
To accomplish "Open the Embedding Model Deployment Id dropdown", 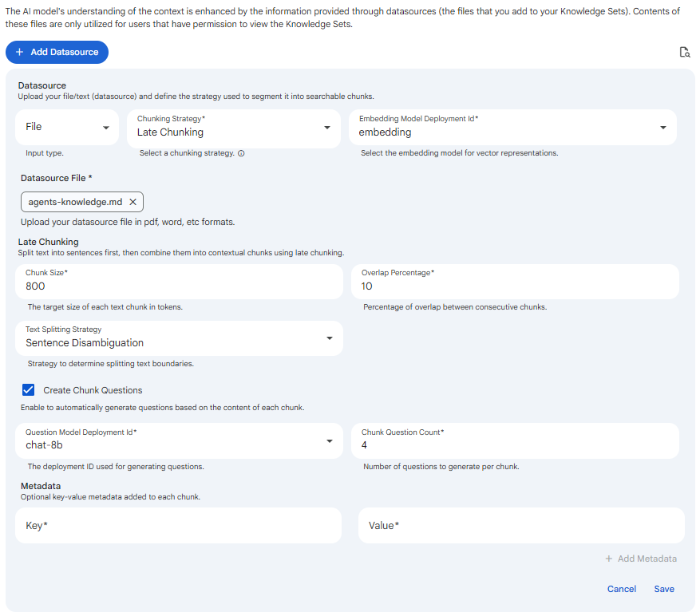I will tap(512, 127).
